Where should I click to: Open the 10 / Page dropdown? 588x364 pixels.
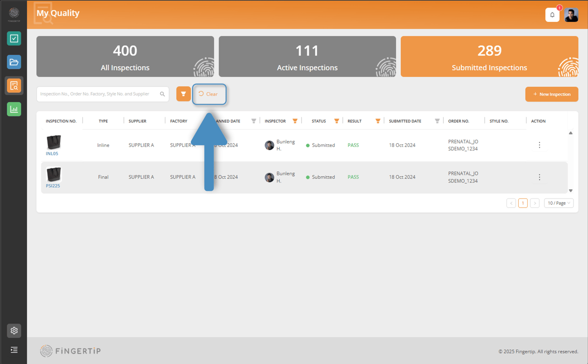pyautogui.click(x=559, y=203)
